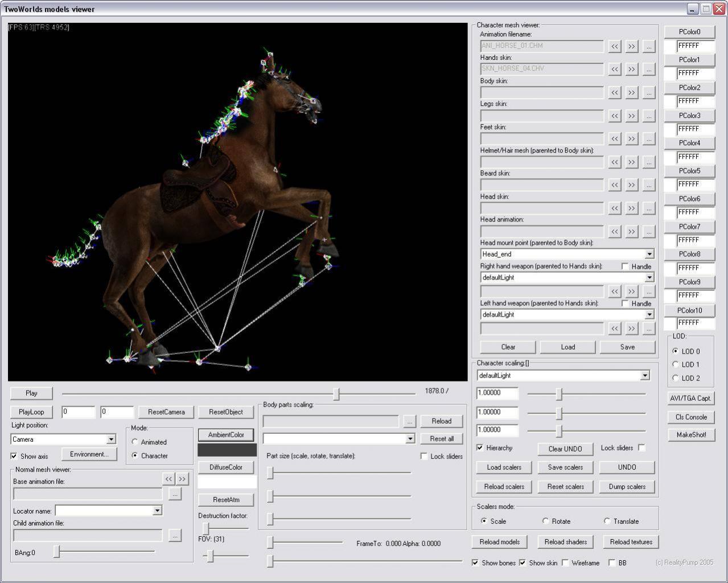728x583 pixels.
Task: Click next arrows below Right hand weapon
Action: (x=631, y=291)
